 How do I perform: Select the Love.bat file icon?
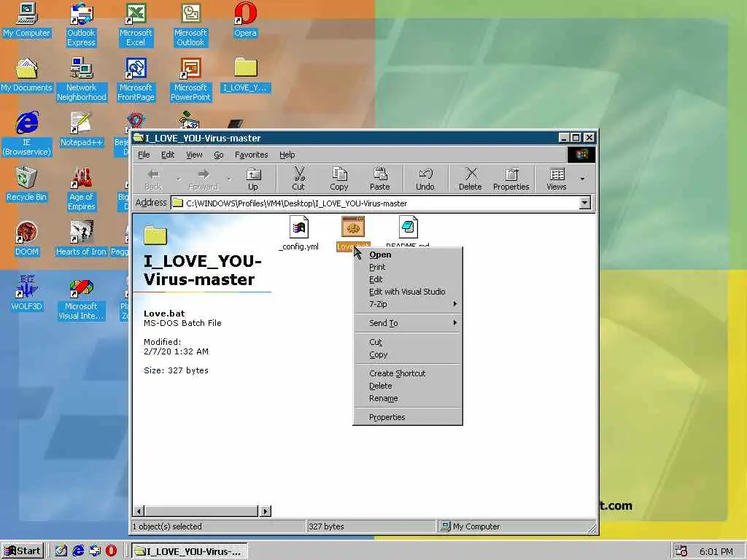(x=353, y=227)
